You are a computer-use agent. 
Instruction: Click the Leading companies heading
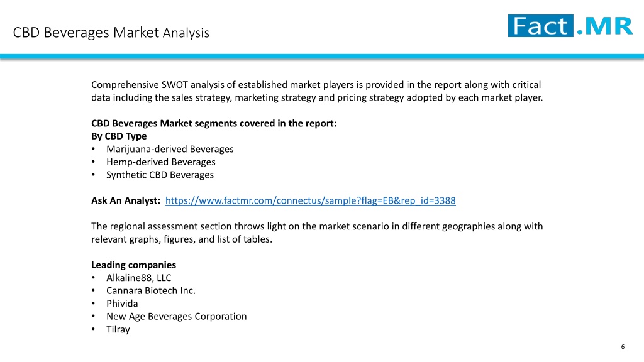point(133,265)
